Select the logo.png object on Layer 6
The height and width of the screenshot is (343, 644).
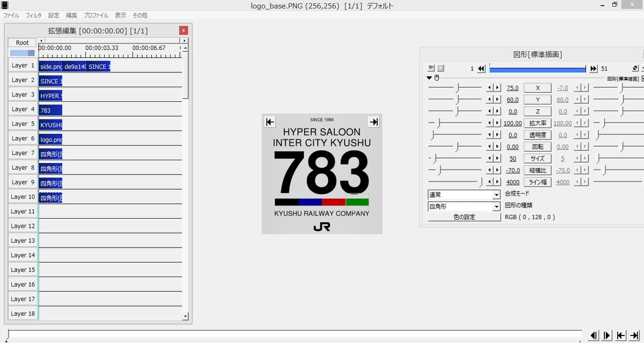[x=50, y=140]
